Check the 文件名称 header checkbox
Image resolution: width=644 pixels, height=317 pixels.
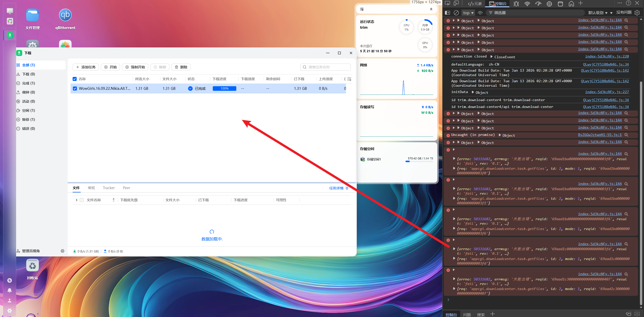click(82, 200)
